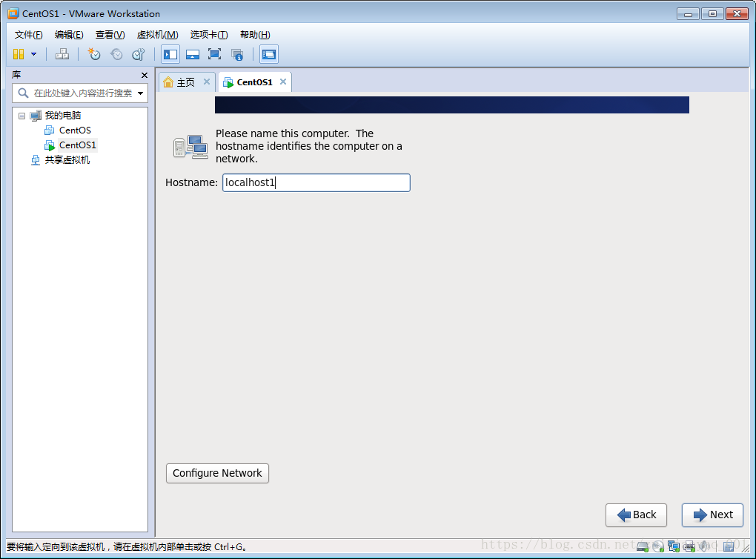Maximize the VMware Workstation window

[x=712, y=14]
